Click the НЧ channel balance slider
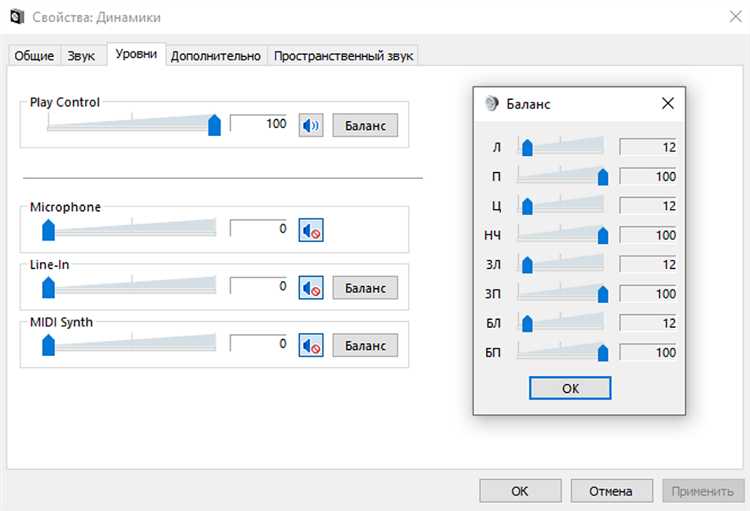Screen dimensions: 750x511 point(603,236)
